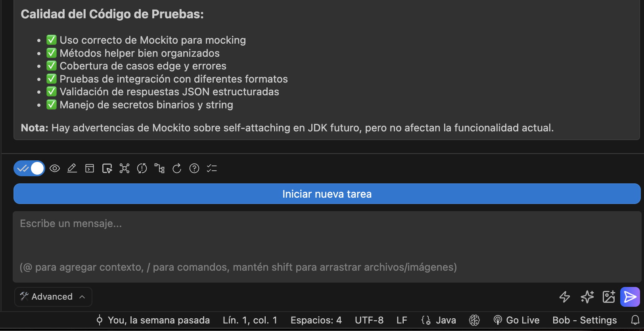Image resolution: width=644 pixels, height=331 pixels.
Task: Click the window-with-cursor browser icon
Action: 107,168
